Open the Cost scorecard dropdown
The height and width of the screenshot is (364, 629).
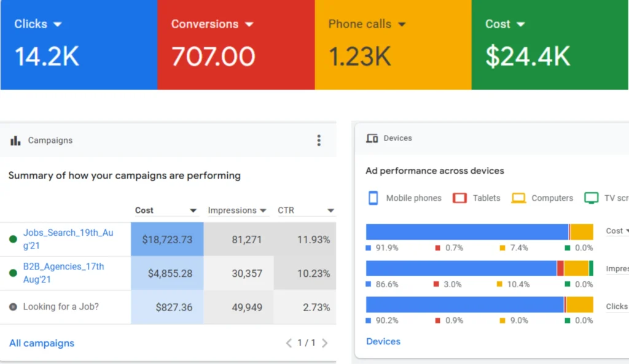coord(521,25)
